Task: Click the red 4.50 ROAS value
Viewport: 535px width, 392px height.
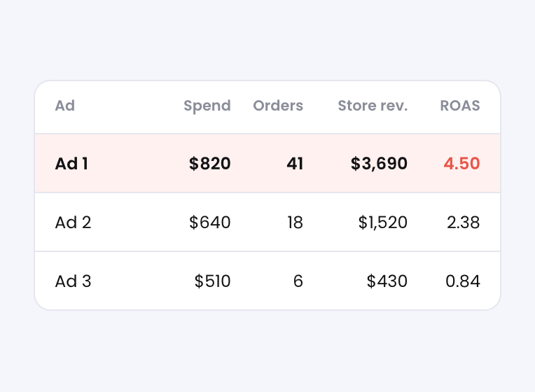Action: tap(461, 163)
